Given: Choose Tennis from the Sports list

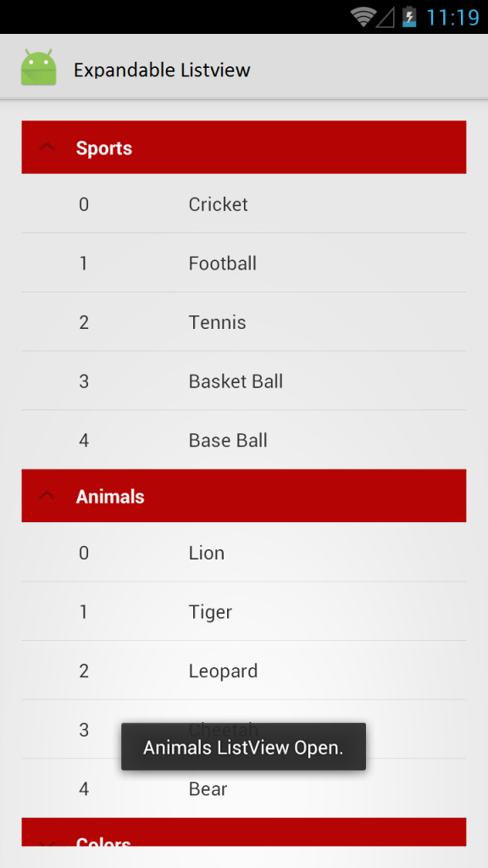Looking at the screenshot, I should (x=244, y=321).
